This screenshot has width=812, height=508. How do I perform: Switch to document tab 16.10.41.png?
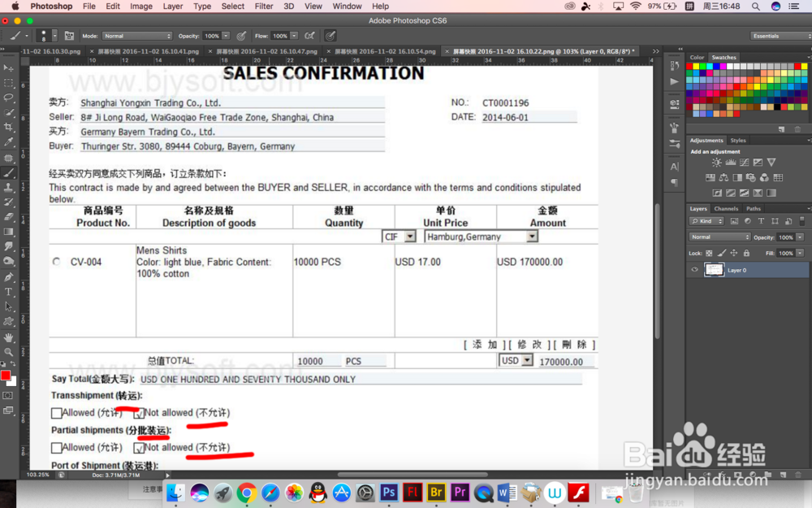(149, 51)
